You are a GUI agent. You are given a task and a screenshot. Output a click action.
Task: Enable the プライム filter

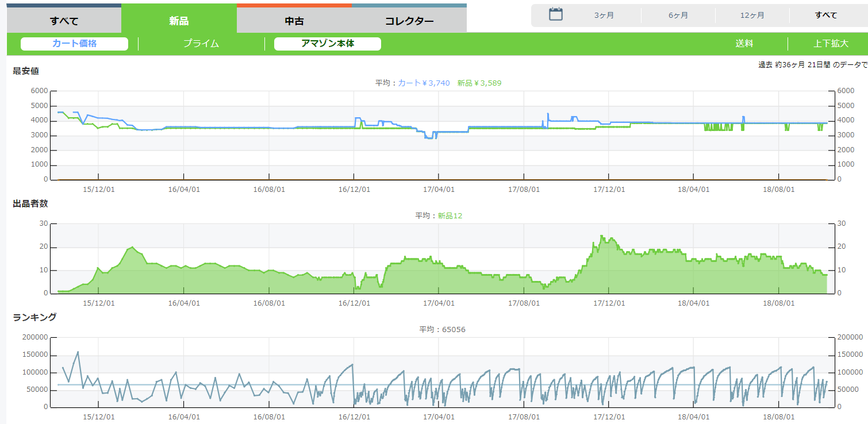[x=201, y=44]
